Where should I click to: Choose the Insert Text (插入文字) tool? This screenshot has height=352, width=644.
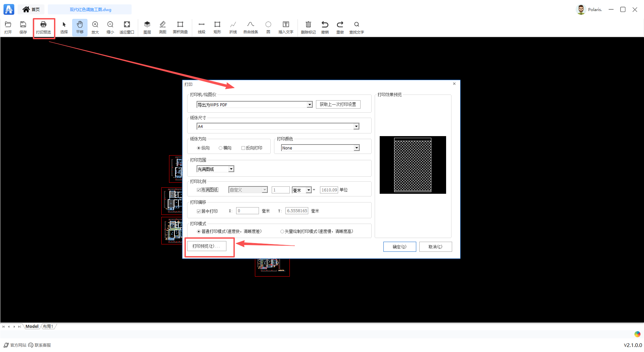285,27
